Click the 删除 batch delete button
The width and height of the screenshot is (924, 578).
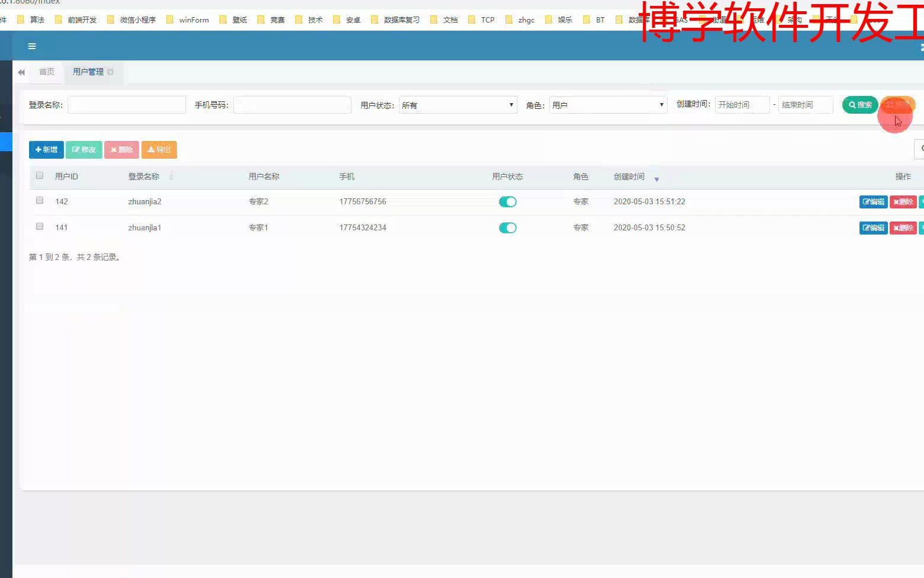121,149
